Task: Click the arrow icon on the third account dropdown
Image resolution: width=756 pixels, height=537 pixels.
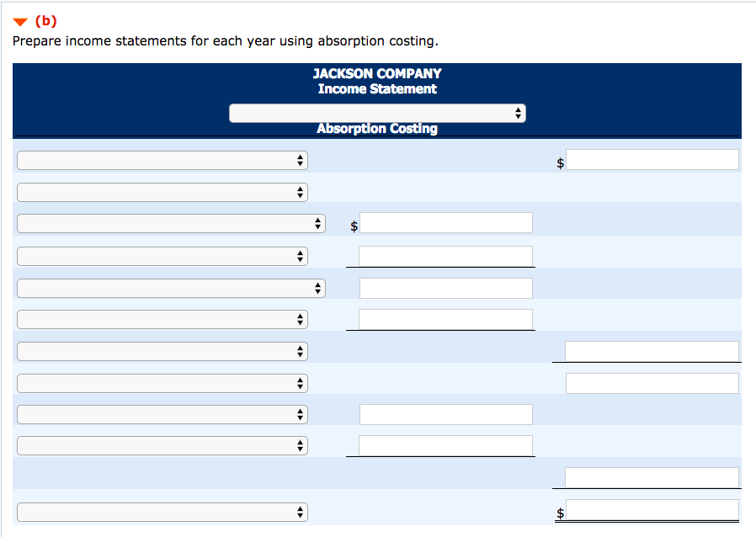Action: click(318, 223)
